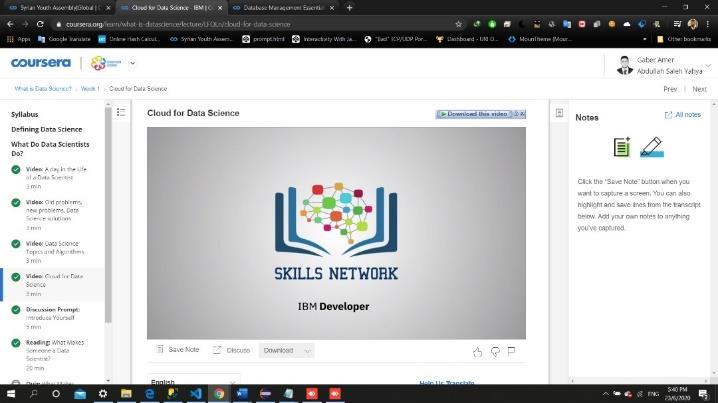Go to What is Data Science breadcrumb

click(43, 89)
